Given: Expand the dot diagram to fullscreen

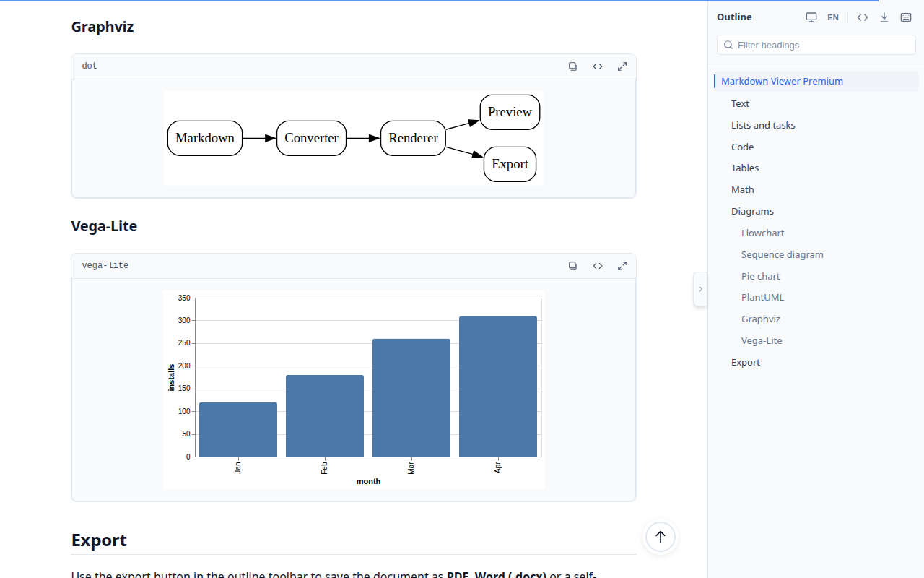Looking at the screenshot, I should 622,66.
